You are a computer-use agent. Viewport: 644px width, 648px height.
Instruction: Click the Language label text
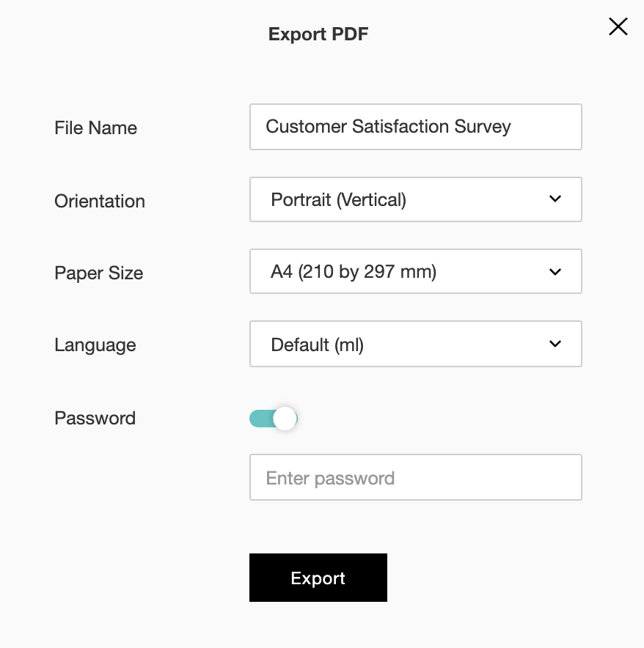click(x=95, y=345)
